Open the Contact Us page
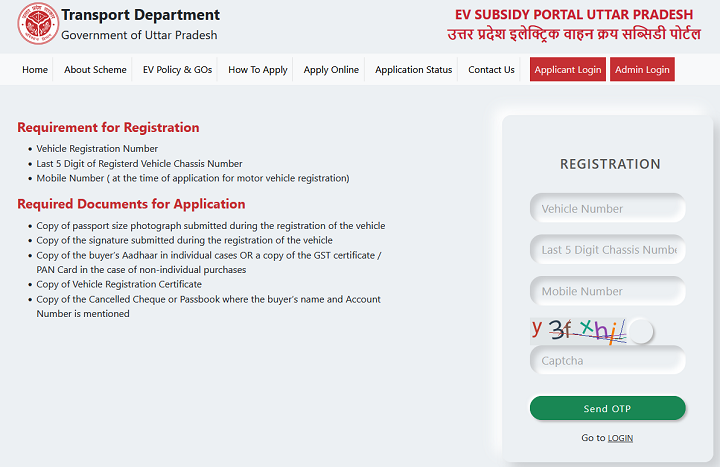 pyautogui.click(x=491, y=70)
